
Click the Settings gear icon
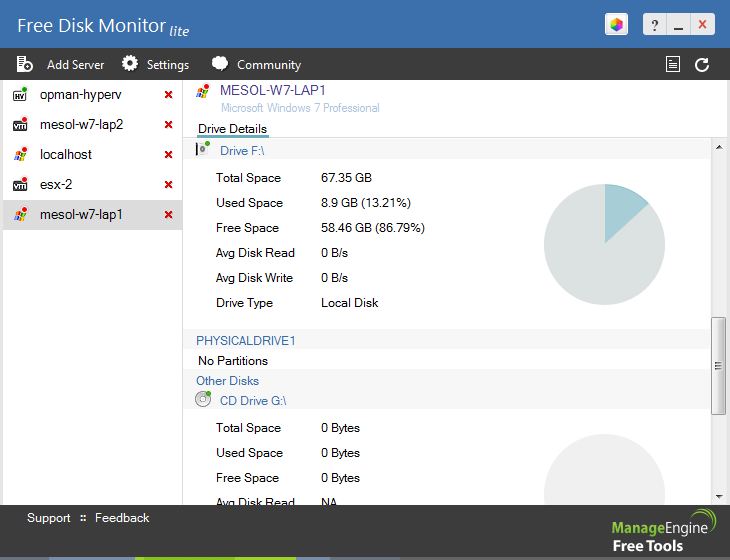pyautogui.click(x=130, y=63)
